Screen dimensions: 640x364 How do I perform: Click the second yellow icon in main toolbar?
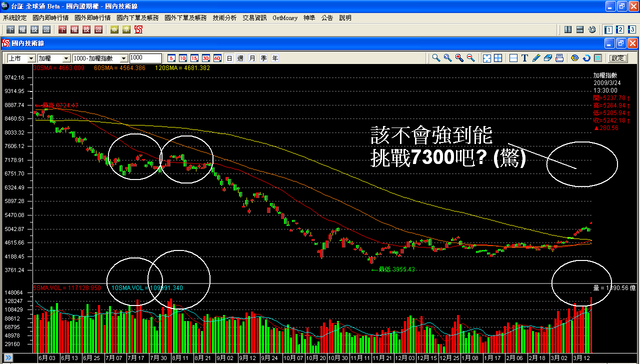click(x=127, y=30)
